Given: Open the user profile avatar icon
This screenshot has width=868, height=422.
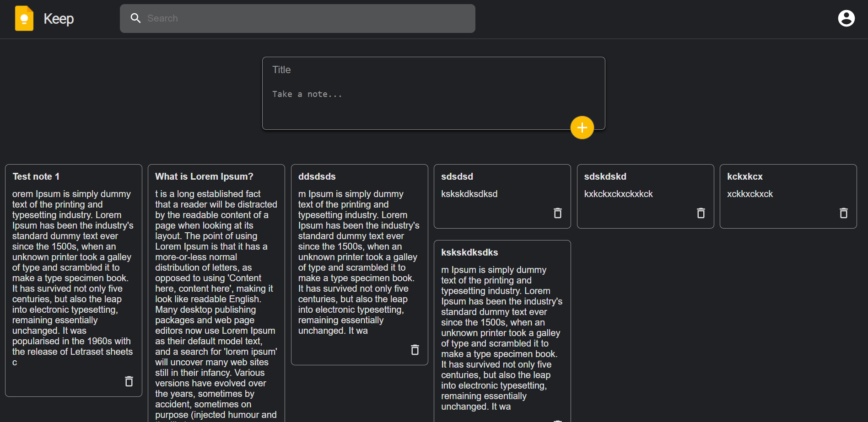Looking at the screenshot, I should pyautogui.click(x=846, y=18).
